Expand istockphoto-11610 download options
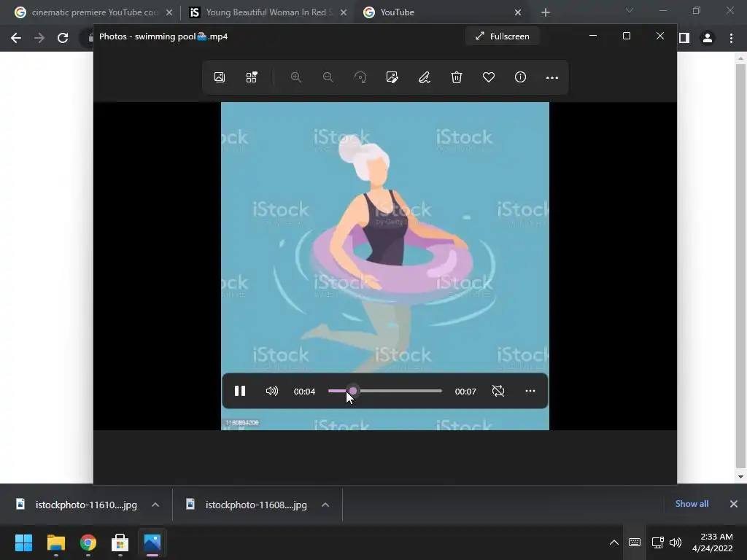 (155, 505)
